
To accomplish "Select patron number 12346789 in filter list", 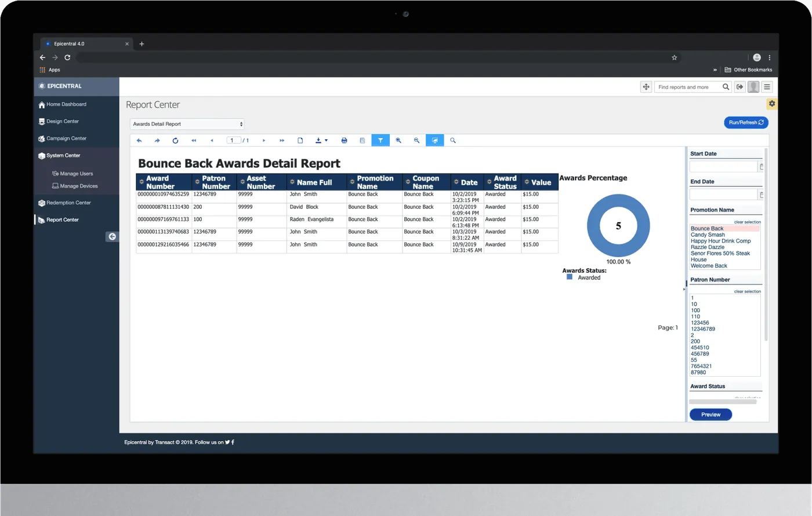I will click(x=702, y=329).
